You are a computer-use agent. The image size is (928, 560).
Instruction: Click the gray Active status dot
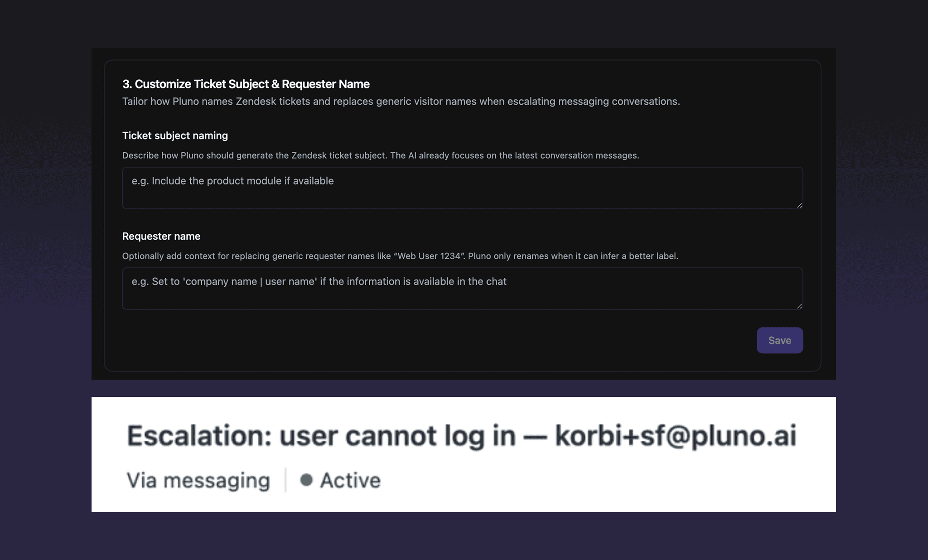pos(306,480)
